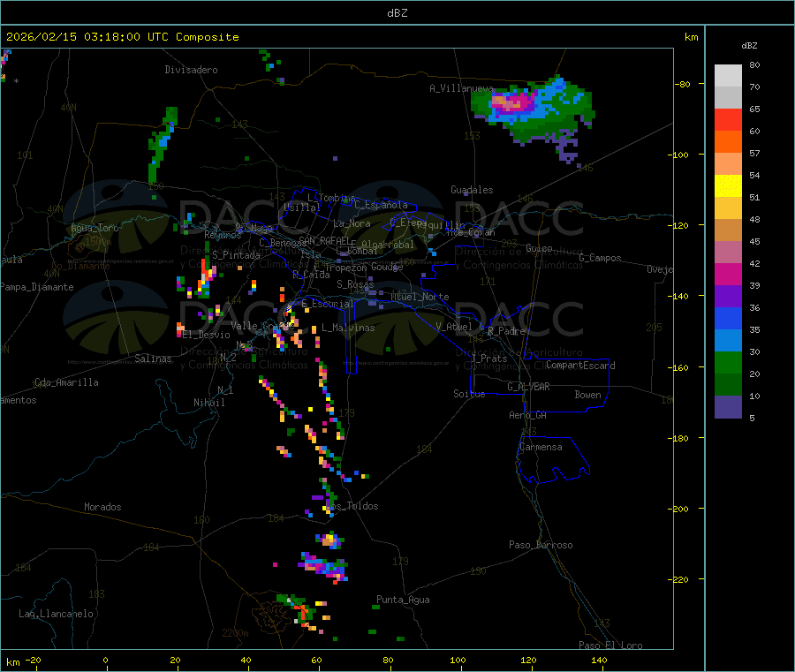795x672 pixels.
Task: Click the Nihuil label
Action: [x=208, y=403]
